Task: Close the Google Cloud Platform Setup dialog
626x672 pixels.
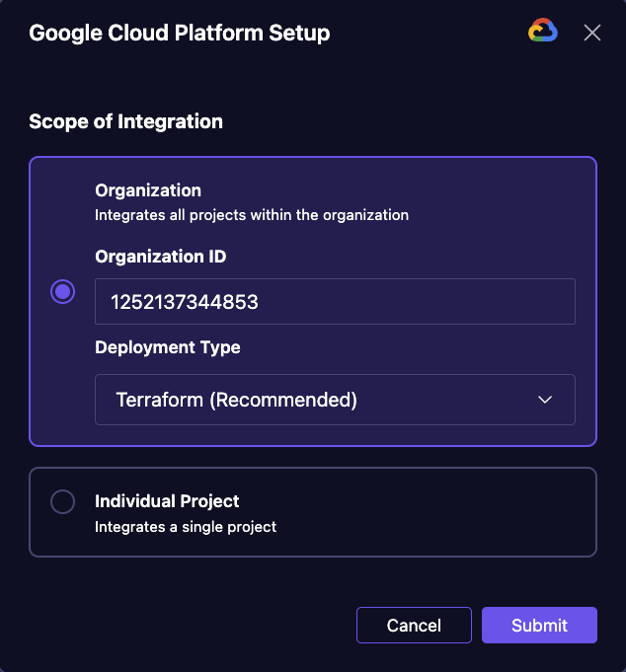Action: (x=592, y=33)
